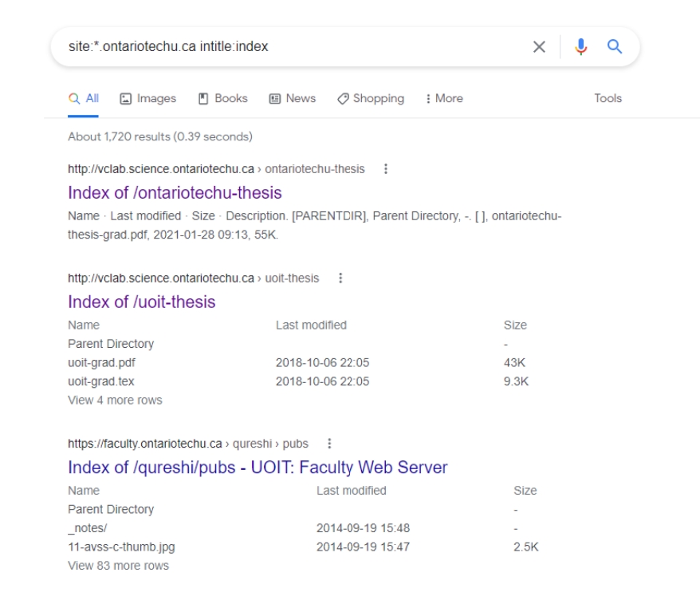
Task: Open options dots for uoit-thesis result
Action: point(341,278)
